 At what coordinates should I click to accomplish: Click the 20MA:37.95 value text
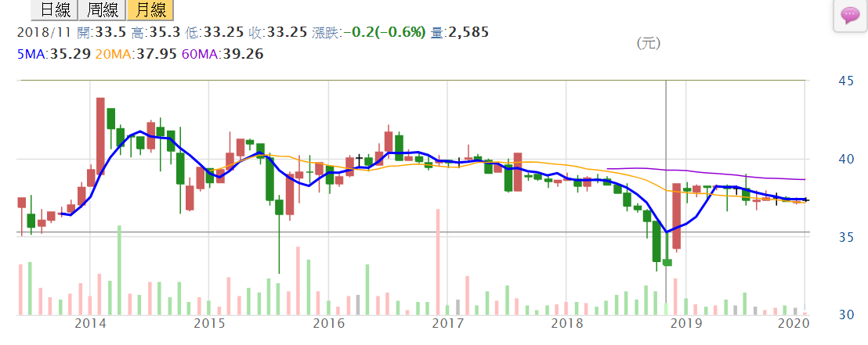pos(135,54)
